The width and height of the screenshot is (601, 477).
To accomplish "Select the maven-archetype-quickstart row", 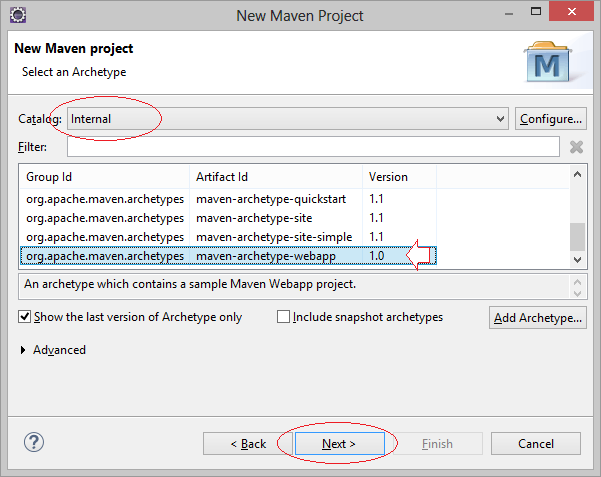I will (228, 199).
